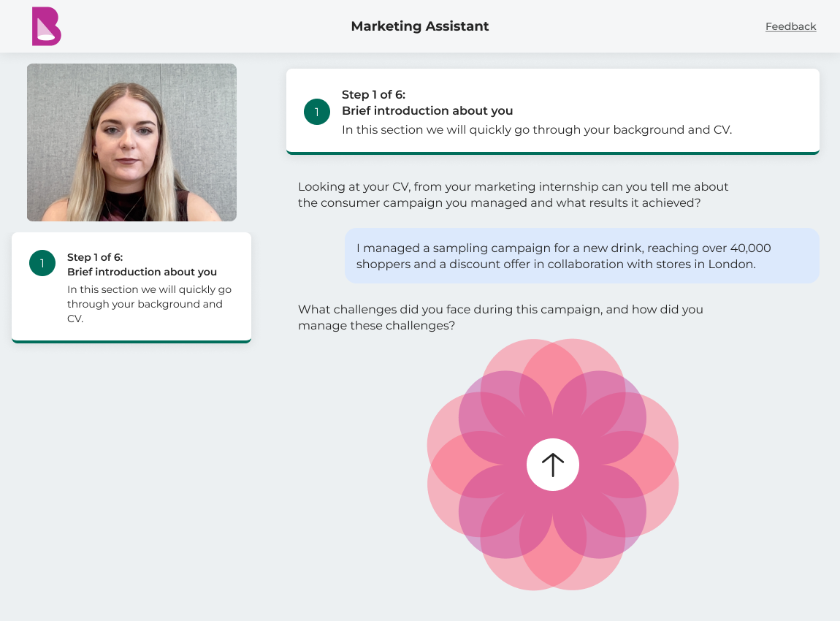840x621 pixels.
Task: Click the Marketing Assistant page title
Action: (x=419, y=26)
